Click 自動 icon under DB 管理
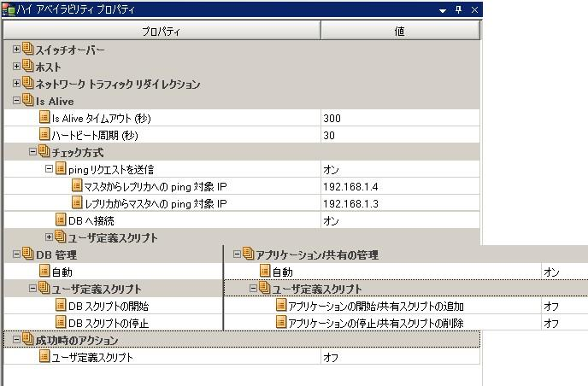 pos(44,271)
